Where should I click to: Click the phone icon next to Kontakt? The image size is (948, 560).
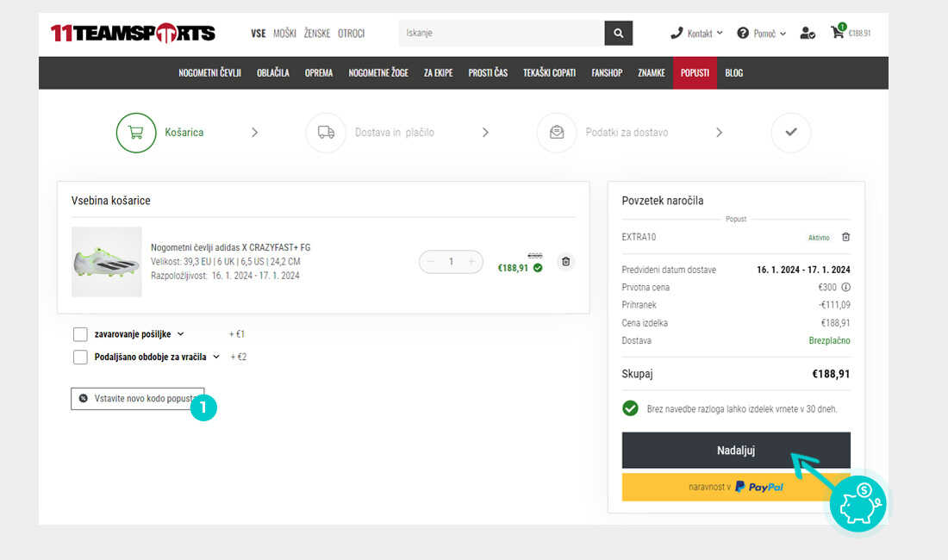(677, 34)
